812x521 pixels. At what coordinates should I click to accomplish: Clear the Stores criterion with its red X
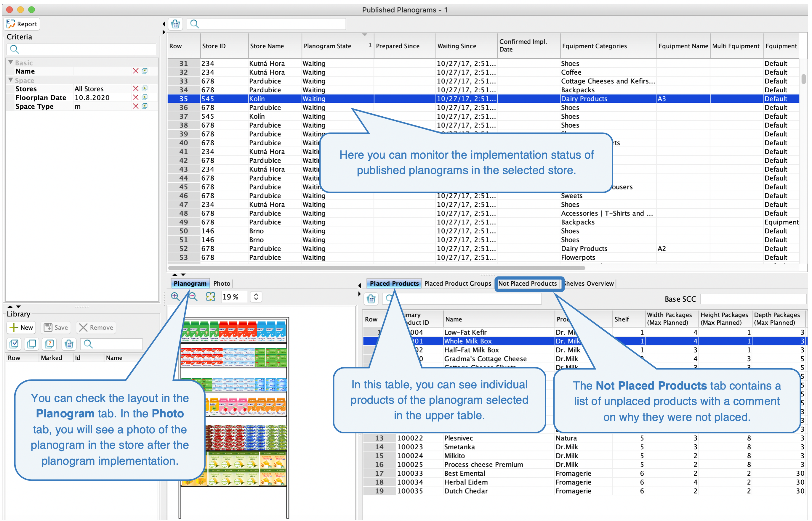[x=136, y=89]
